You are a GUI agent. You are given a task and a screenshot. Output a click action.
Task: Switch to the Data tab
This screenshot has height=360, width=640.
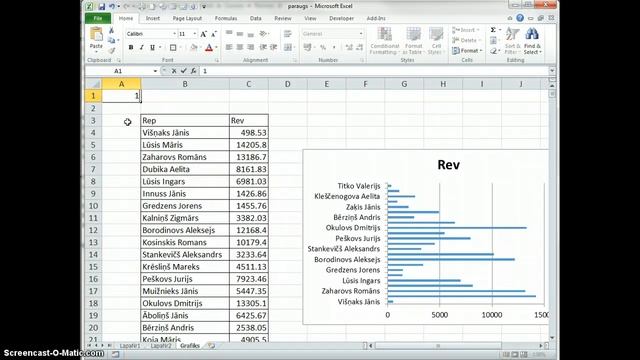click(256, 18)
